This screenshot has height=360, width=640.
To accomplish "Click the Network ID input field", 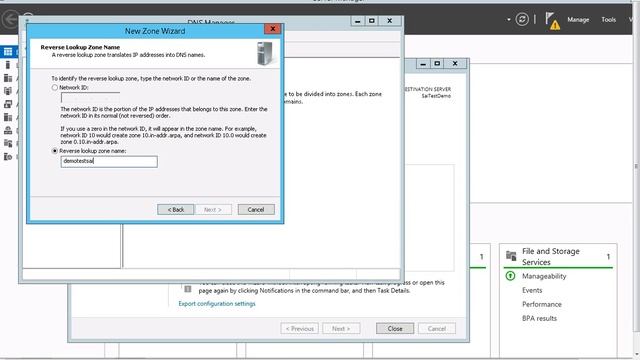I will [x=90, y=98].
